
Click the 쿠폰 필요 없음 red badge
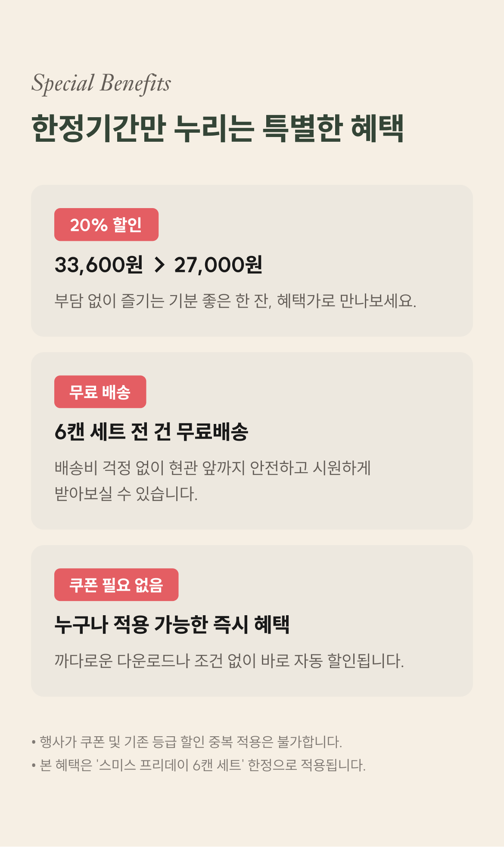pos(116,585)
